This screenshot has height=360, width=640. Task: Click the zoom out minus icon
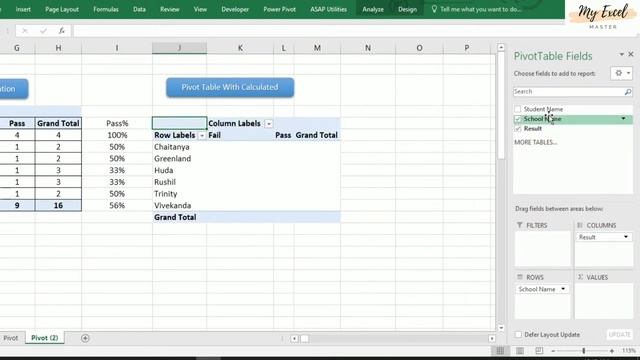[x=553, y=351]
